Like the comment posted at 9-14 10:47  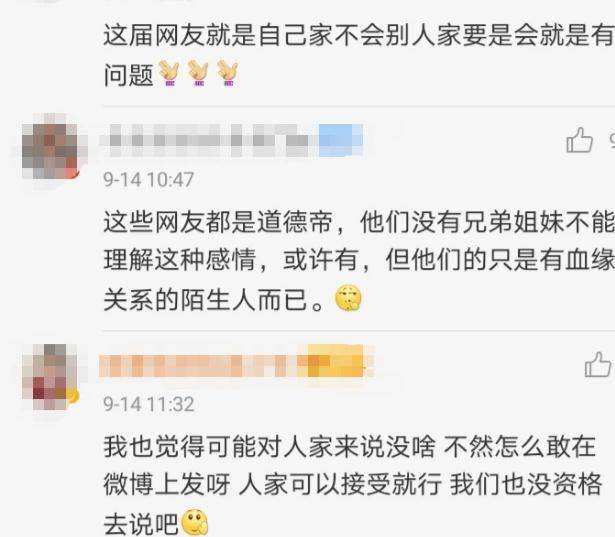tap(579, 140)
